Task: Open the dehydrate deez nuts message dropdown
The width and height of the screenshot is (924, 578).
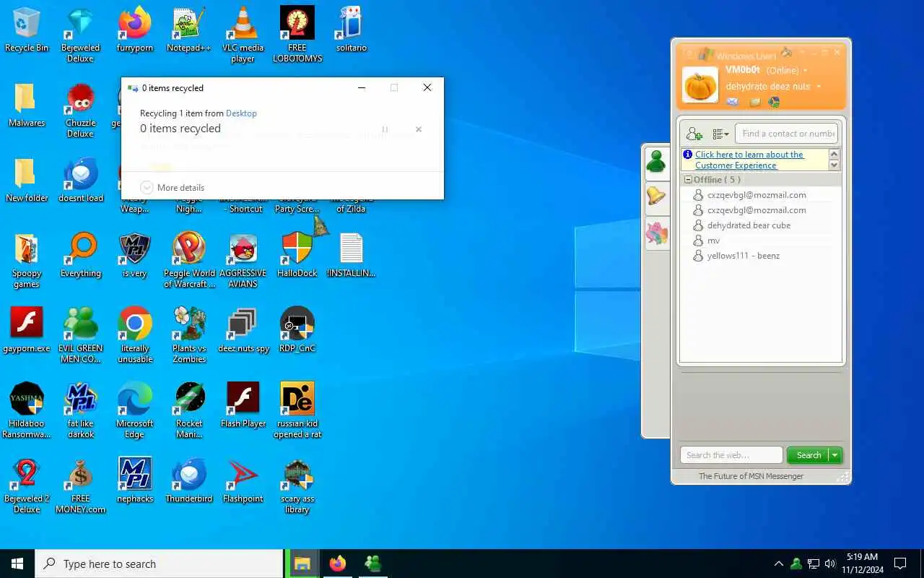Action: (819, 87)
